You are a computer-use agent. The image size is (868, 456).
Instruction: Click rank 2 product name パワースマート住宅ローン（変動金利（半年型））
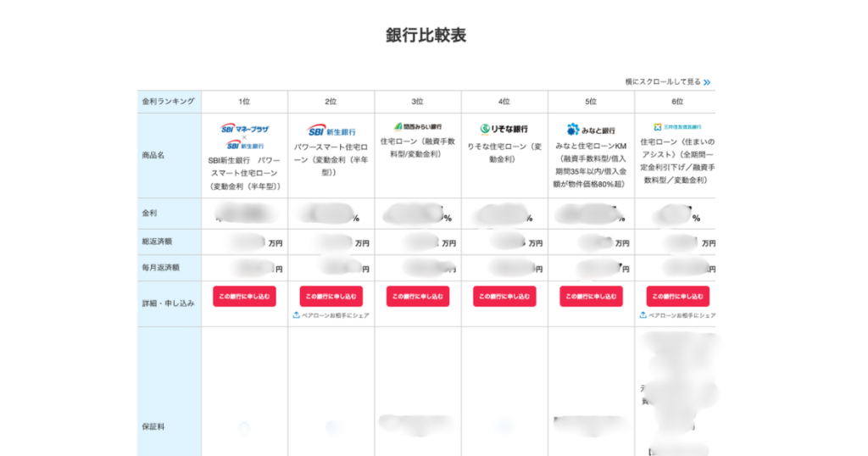pyautogui.click(x=331, y=160)
